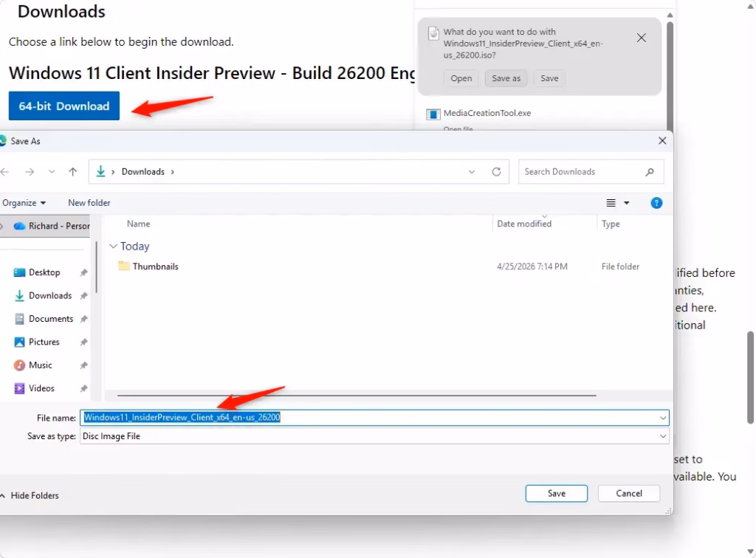Open the change view layout dropdown
Image resolution: width=756 pixels, height=558 pixels.
(627, 203)
